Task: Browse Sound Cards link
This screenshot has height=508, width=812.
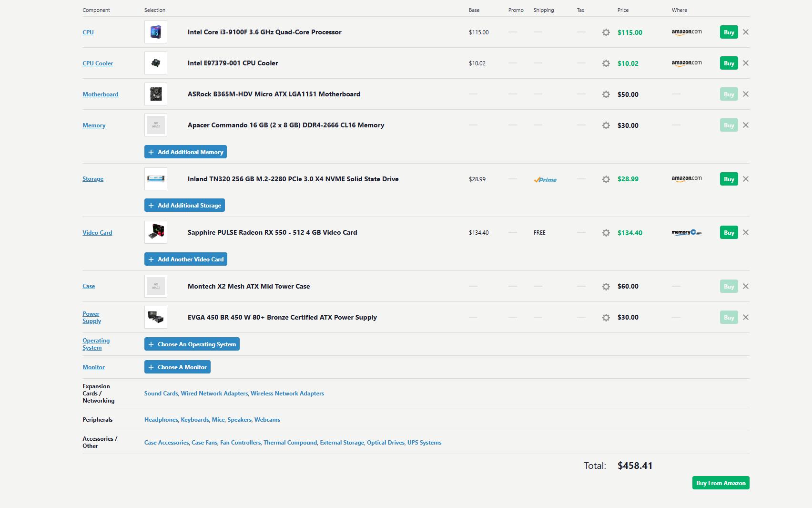Action: coord(161,394)
